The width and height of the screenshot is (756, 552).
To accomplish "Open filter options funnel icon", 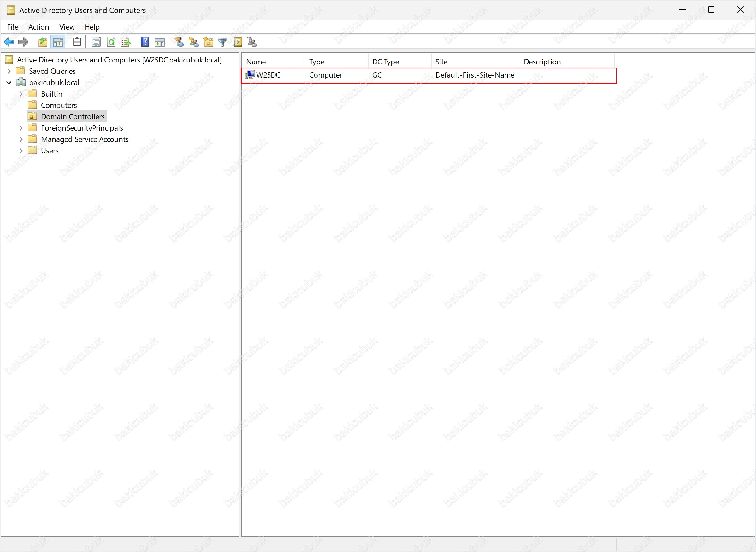I will tap(222, 42).
